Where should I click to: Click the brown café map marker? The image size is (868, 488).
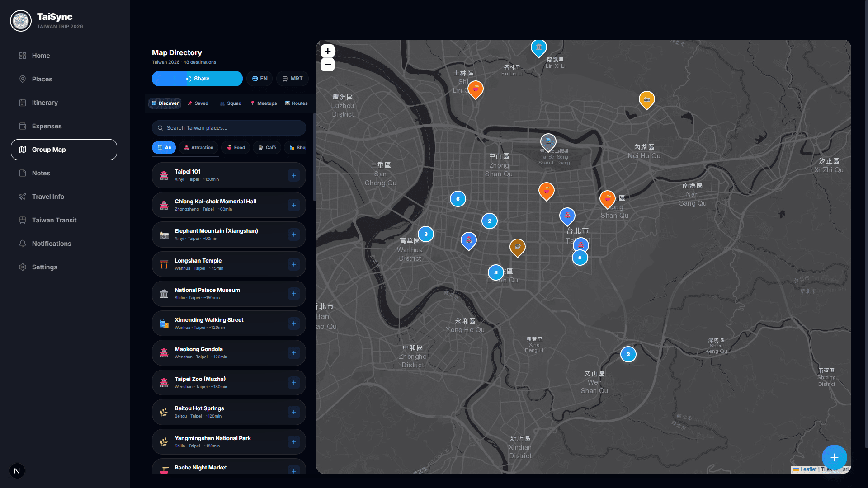point(517,248)
